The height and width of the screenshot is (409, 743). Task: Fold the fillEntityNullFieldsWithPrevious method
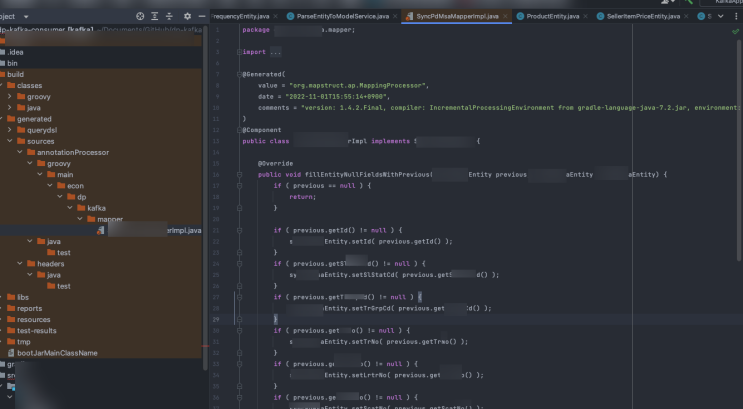(239, 174)
